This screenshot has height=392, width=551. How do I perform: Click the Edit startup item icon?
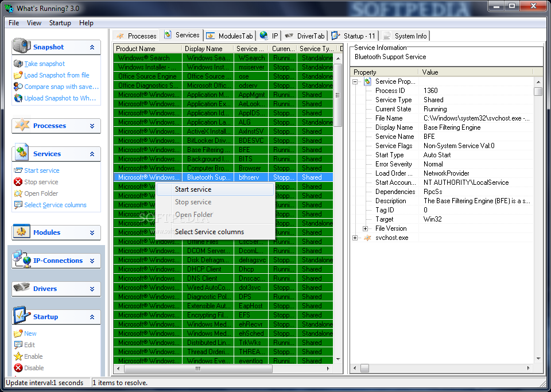18,345
